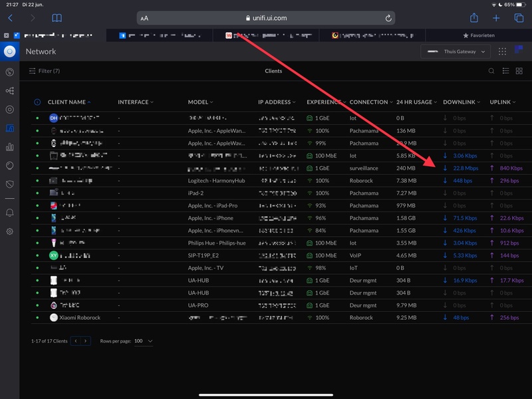532x399 pixels.
Task: Open the Thuis Gateway site dropdown
Action: [x=456, y=52]
